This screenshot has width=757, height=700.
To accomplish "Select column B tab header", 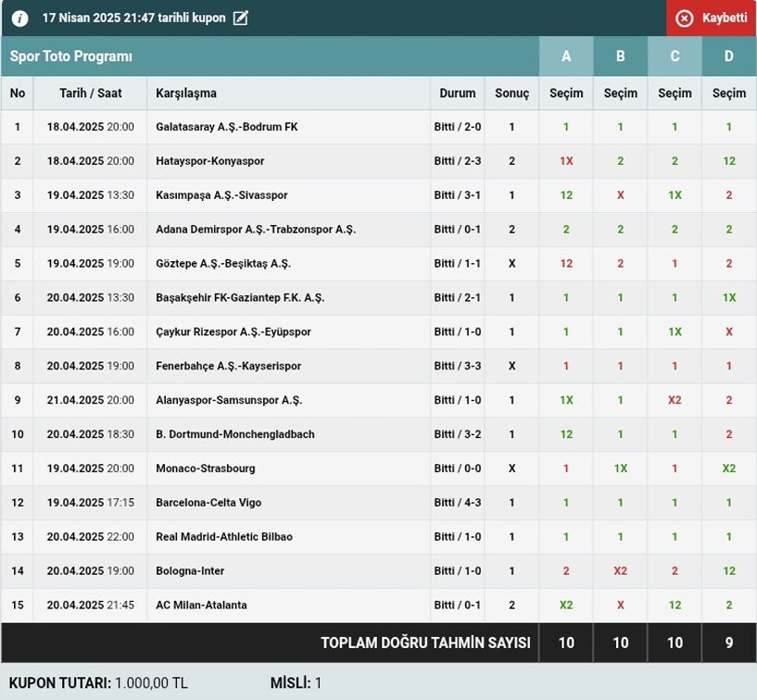I will pos(620,56).
